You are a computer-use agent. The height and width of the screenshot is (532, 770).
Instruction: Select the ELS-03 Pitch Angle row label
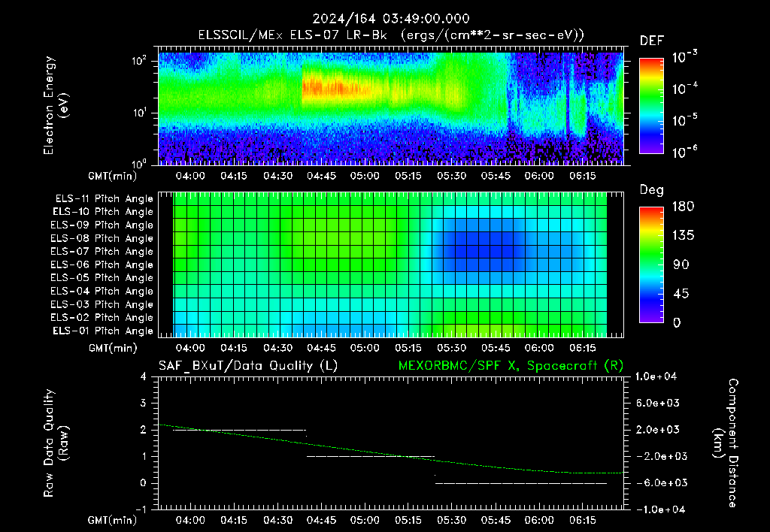(x=102, y=304)
